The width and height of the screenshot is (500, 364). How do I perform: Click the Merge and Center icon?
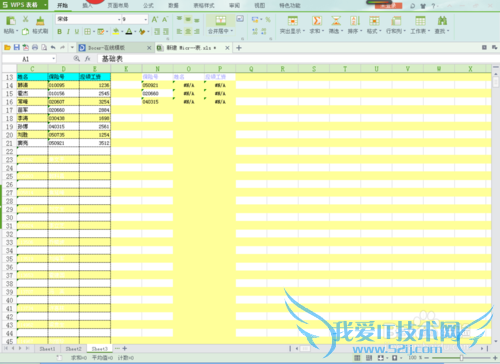221,21
